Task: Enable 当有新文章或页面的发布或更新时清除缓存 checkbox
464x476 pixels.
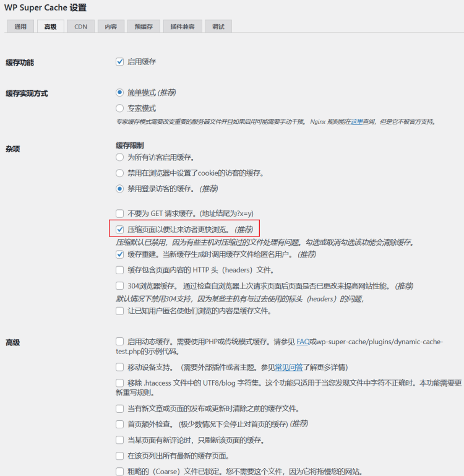Action: (119, 409)
